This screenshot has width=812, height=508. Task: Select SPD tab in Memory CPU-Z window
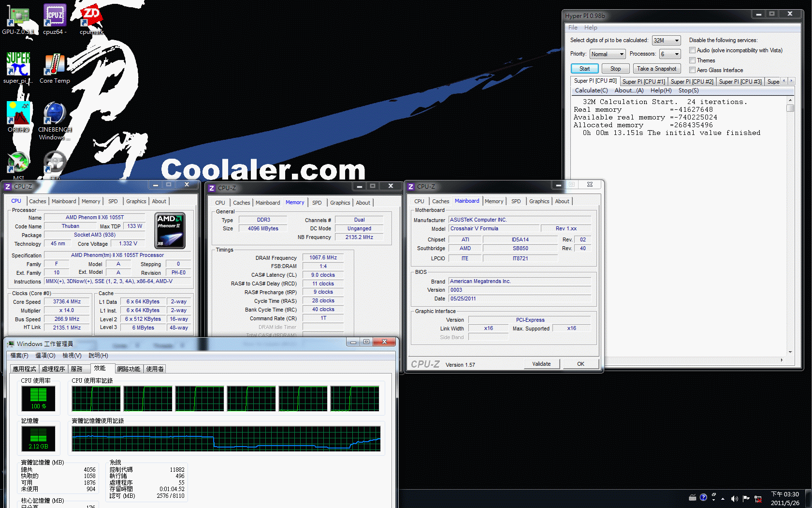coord(317,203)
